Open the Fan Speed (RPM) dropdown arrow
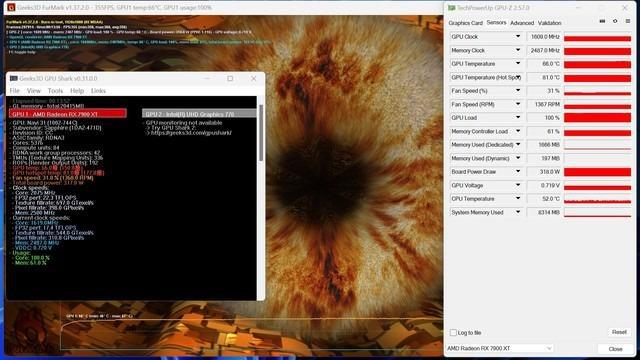Screen dimensions: 640x360 (x=518, y=104)
